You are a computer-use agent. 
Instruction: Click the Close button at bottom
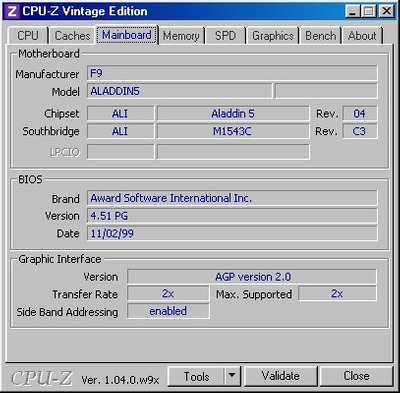pos(356,376)
